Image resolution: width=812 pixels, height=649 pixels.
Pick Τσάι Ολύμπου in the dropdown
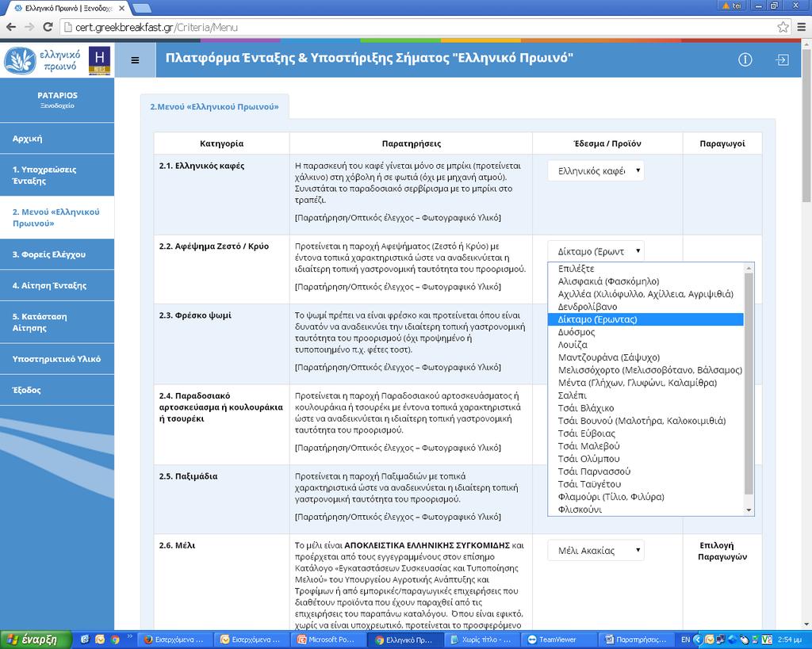click(645, 459)
